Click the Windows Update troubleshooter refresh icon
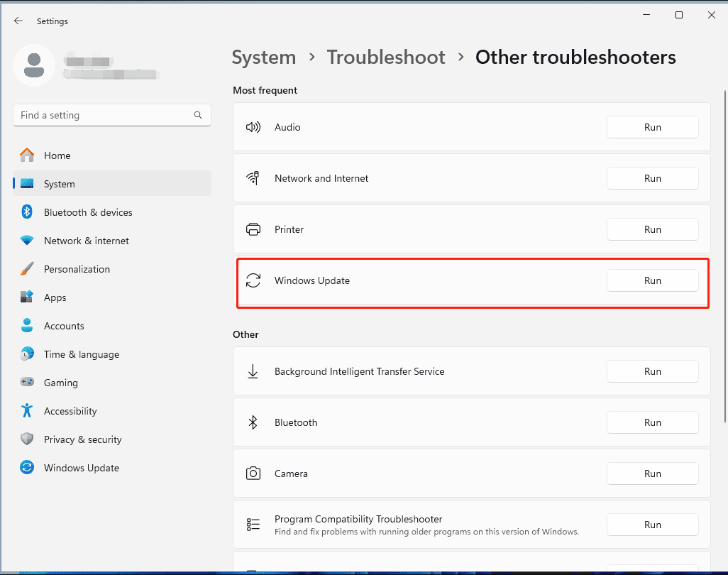This screenshot has width=728, height=575. point(253,280)
